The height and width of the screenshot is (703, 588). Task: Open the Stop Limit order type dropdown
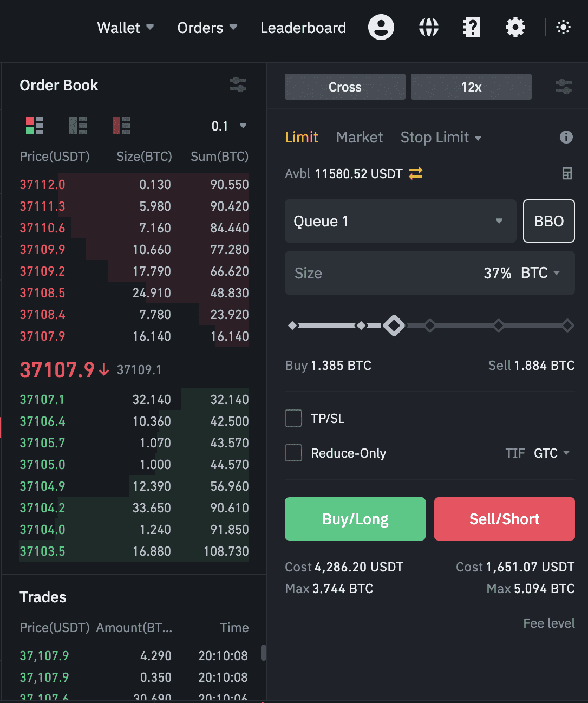tap(441, 138)
